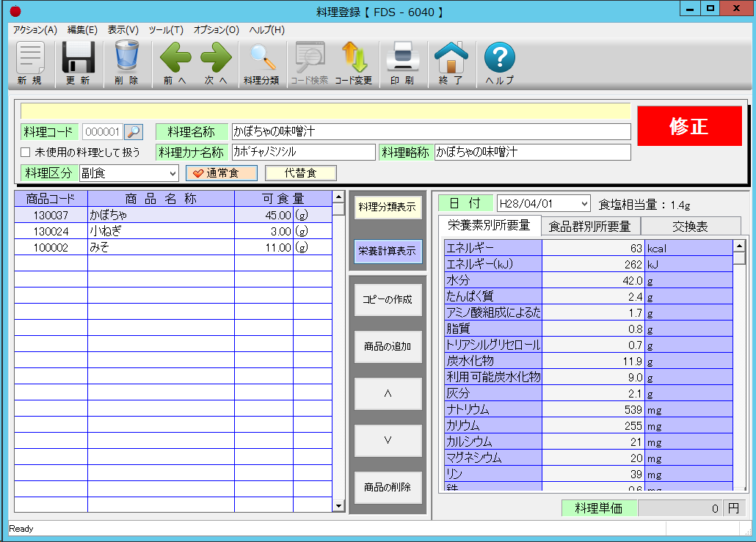Click into the 料理名称 text field
The image size is (756, 542).
430,132
